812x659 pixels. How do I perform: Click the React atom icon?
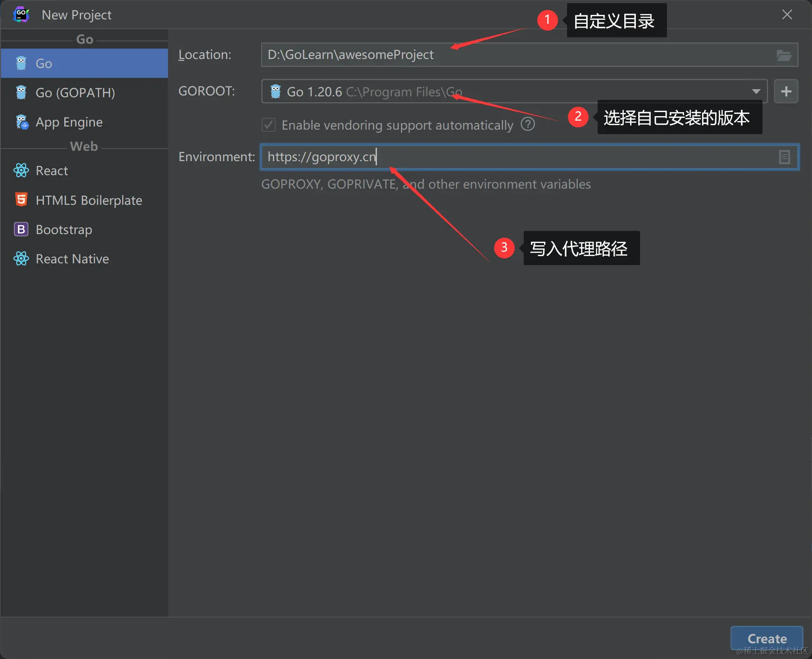[x=21, y=171]
